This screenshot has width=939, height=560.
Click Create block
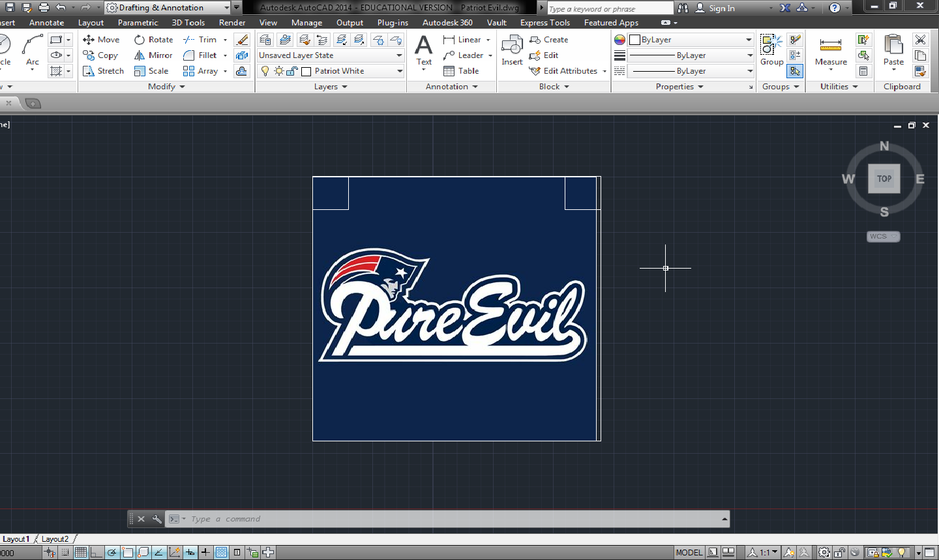click(x=549, y=40)
